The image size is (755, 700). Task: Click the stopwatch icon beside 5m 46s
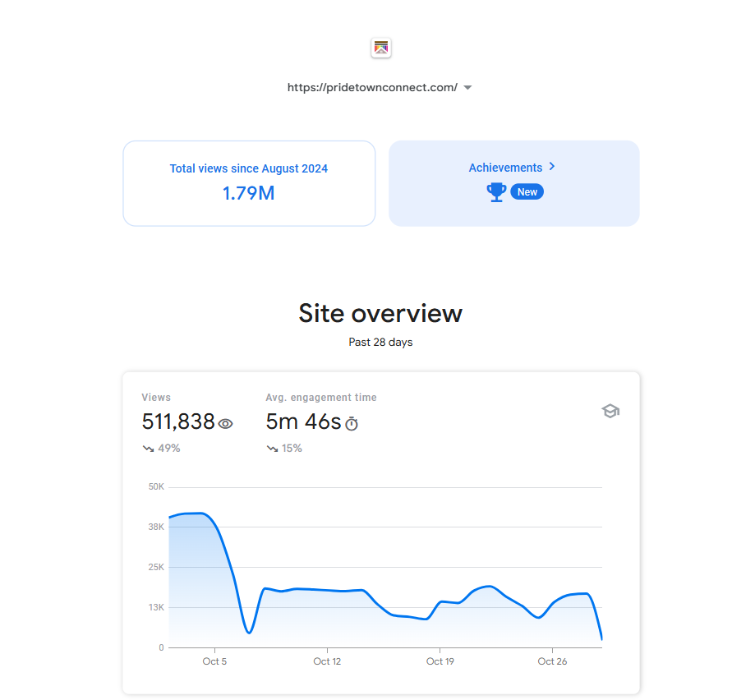pyautogui.click(x=352, y=424)
